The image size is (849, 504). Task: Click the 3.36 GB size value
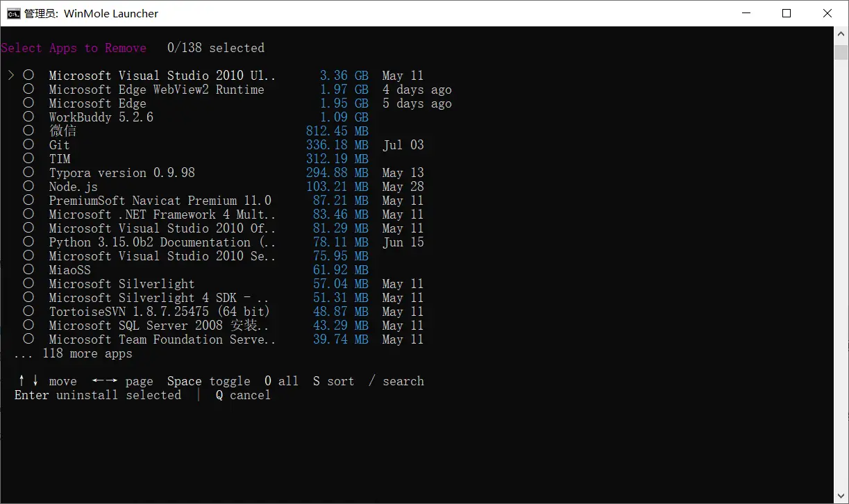tap(344, 76)
